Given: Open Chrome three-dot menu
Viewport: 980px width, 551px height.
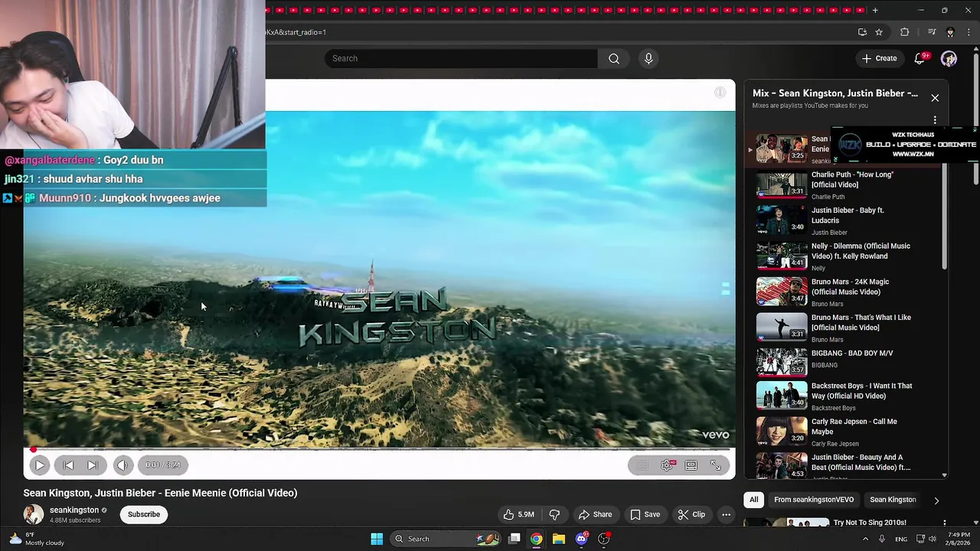Looking at the screenshot, I should point(969,32).
